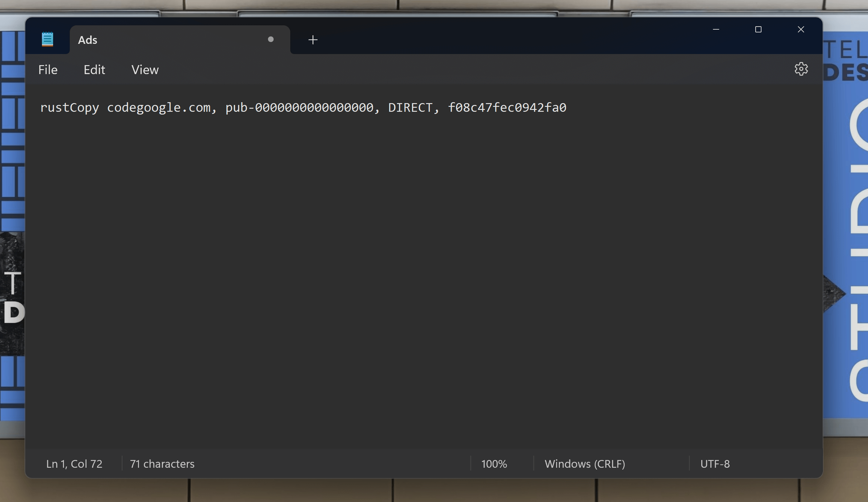The image size is (868, 502).
Task: Click the character count status field
Action: pyautogui.click(x=162, y=463)
